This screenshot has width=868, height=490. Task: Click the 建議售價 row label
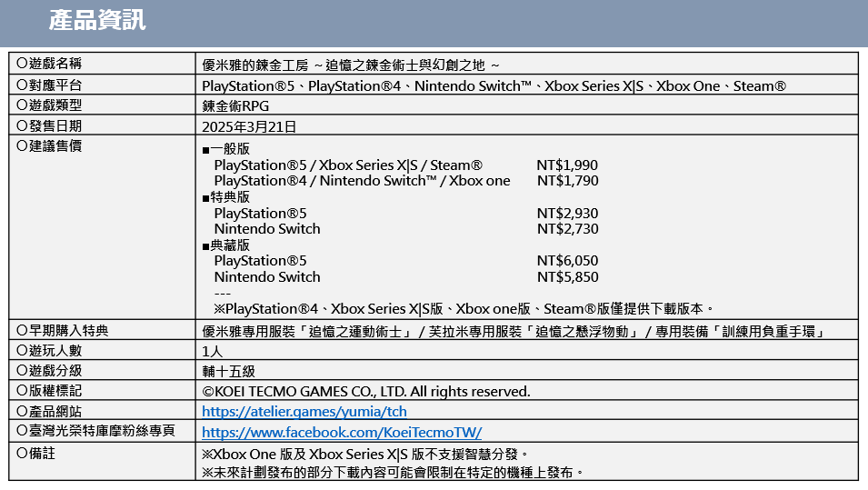coord(55,145)
